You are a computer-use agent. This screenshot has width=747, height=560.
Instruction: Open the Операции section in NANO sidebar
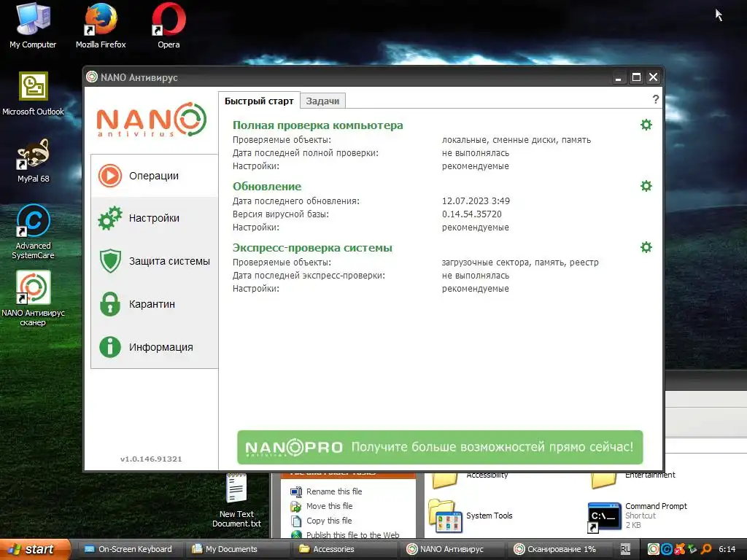[155, 176]
